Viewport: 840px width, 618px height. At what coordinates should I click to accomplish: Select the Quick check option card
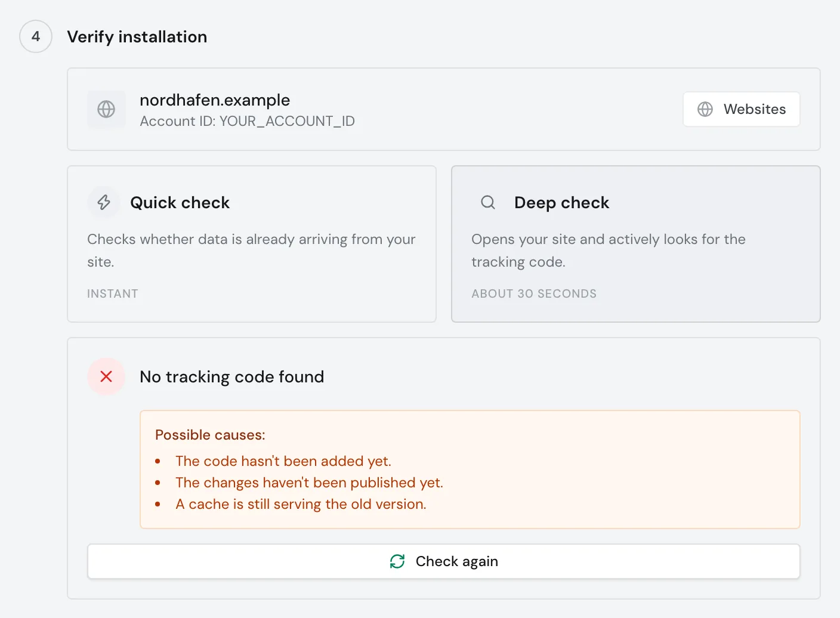tap(252, 244)
